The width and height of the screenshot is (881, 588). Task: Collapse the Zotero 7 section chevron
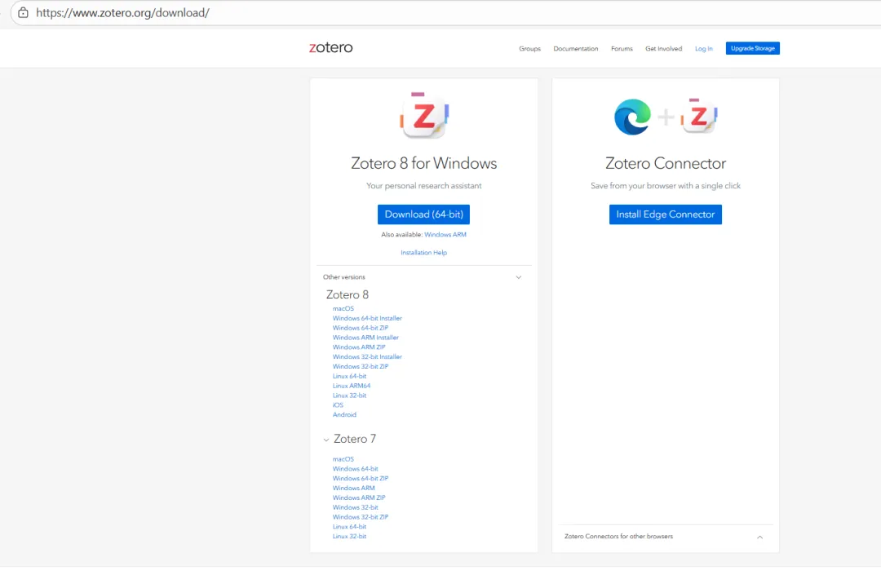click(x=325, y=440)
